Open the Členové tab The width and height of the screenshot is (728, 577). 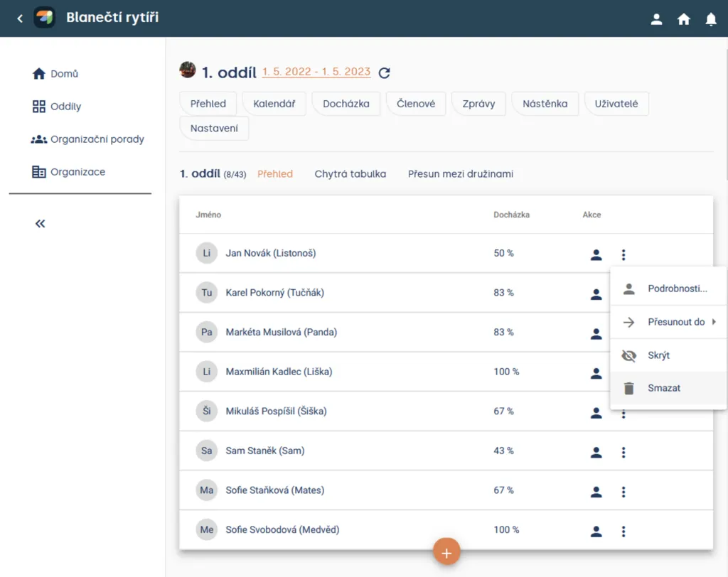(x=415, y=104)
